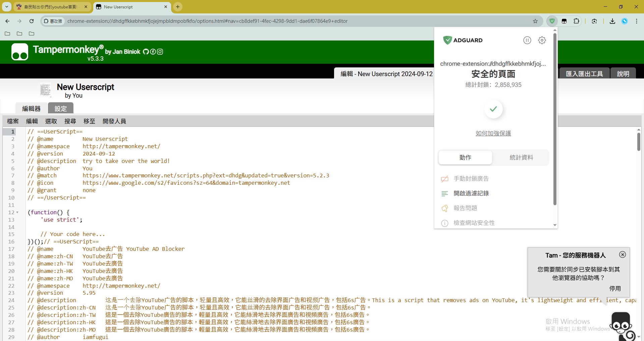Click the @match URL line
The image size is (644, 341).
178,176
